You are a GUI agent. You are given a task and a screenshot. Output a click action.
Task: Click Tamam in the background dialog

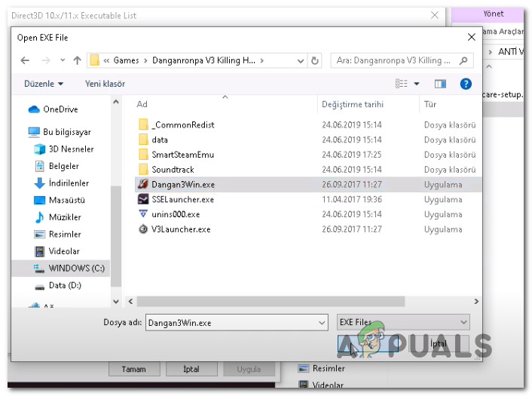(x=134, y=369)
